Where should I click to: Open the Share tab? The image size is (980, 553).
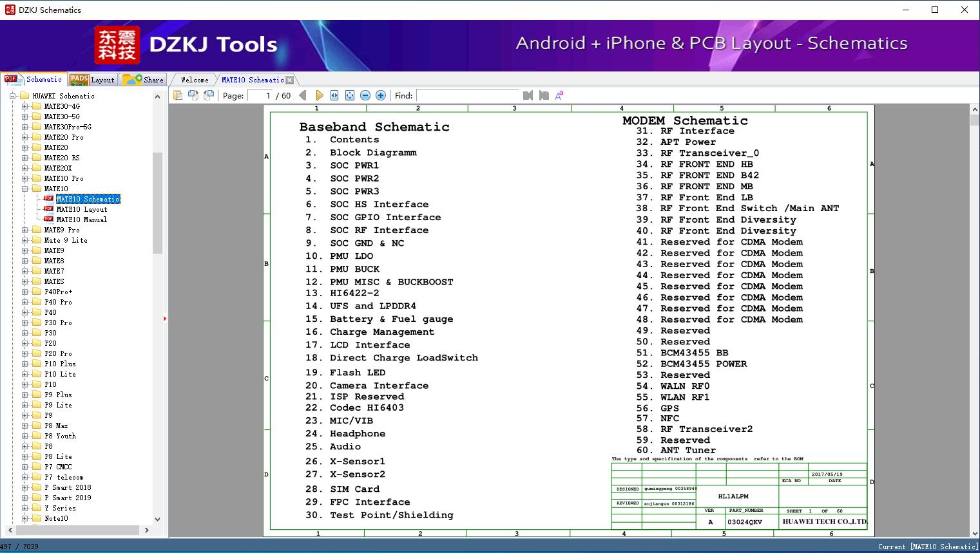click(x=143, y=80)
